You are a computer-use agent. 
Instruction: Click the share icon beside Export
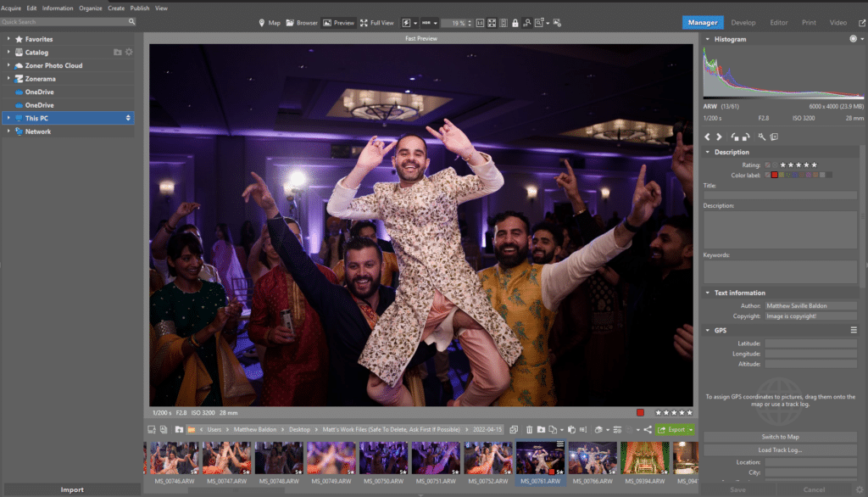(648, 429)
